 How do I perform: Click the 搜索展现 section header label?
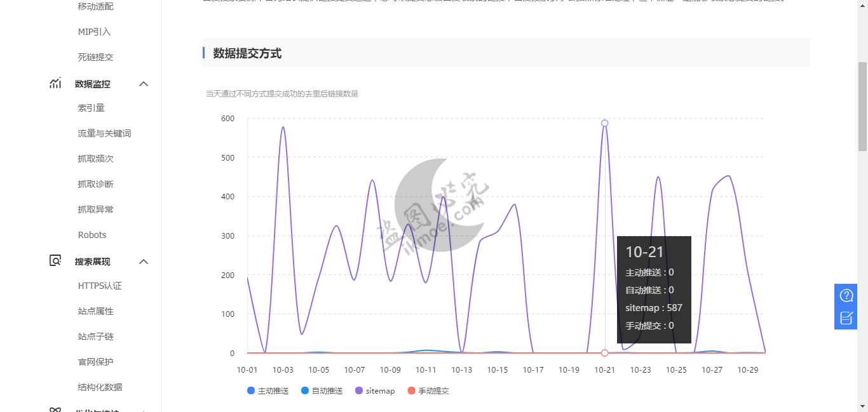click(93, 262)
